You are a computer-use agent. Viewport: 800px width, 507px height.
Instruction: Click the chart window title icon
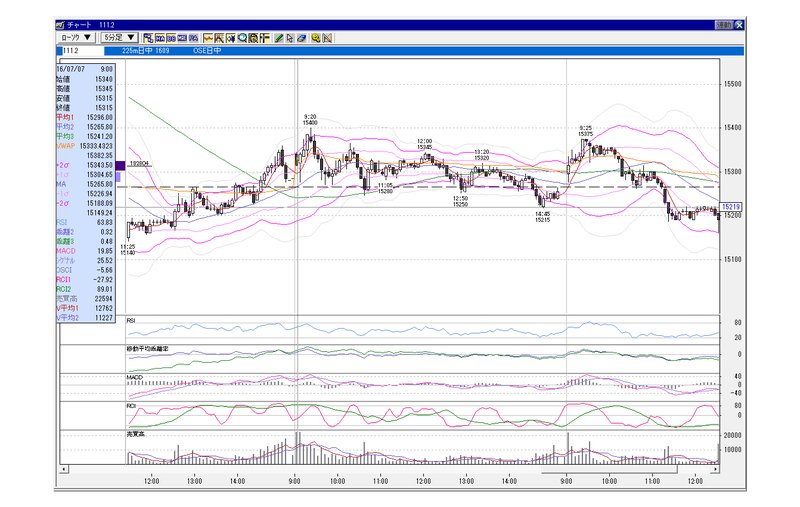pos(61,24)
